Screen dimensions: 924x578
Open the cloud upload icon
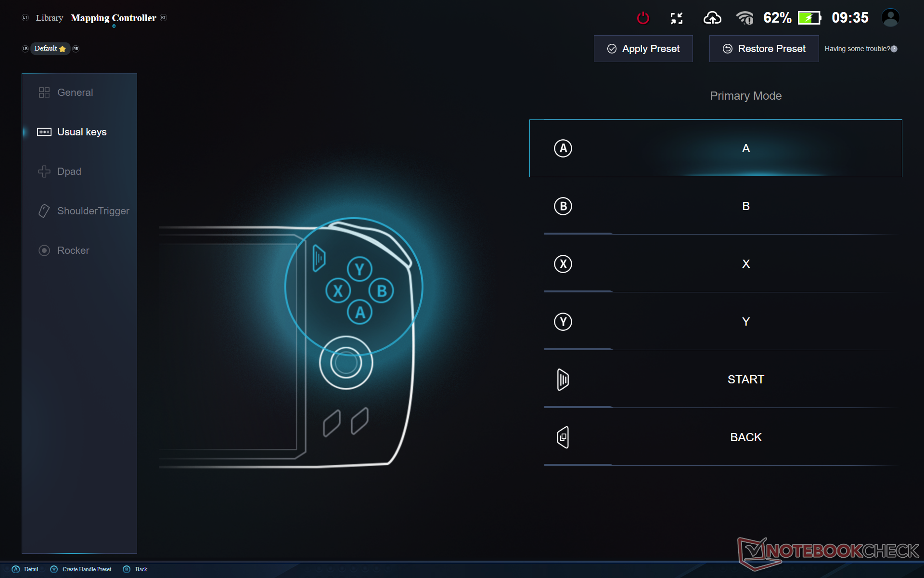712,18
